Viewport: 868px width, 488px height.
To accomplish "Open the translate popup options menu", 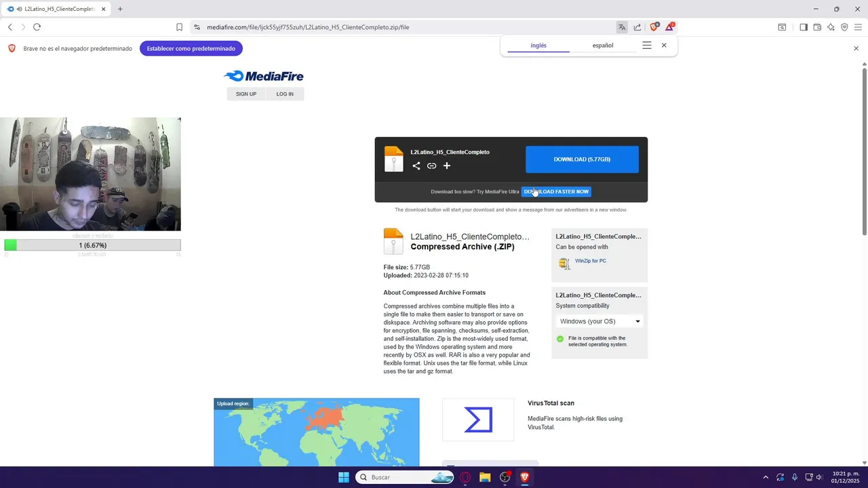I will [x=647, y=45].
